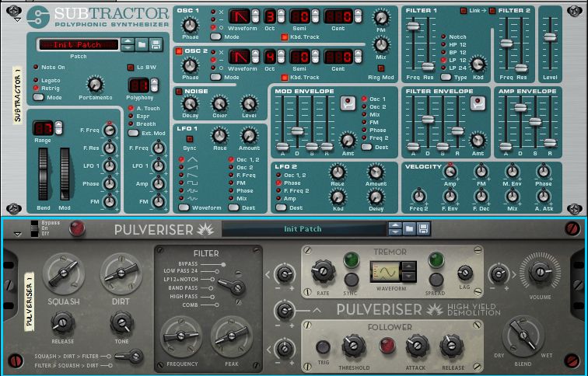Toggle the LFO 1 Sync button
588x376 pixels.
[189, 139]
